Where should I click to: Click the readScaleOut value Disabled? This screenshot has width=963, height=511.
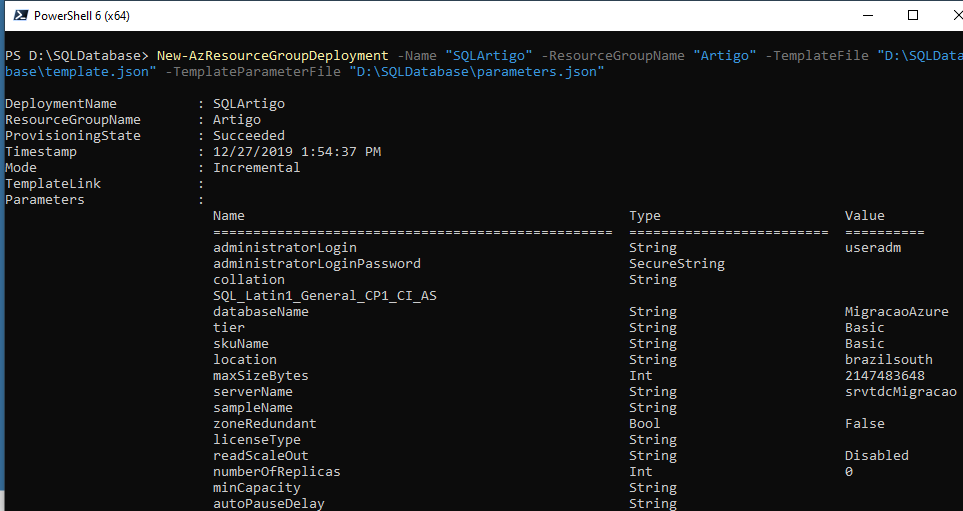(876, 456)
